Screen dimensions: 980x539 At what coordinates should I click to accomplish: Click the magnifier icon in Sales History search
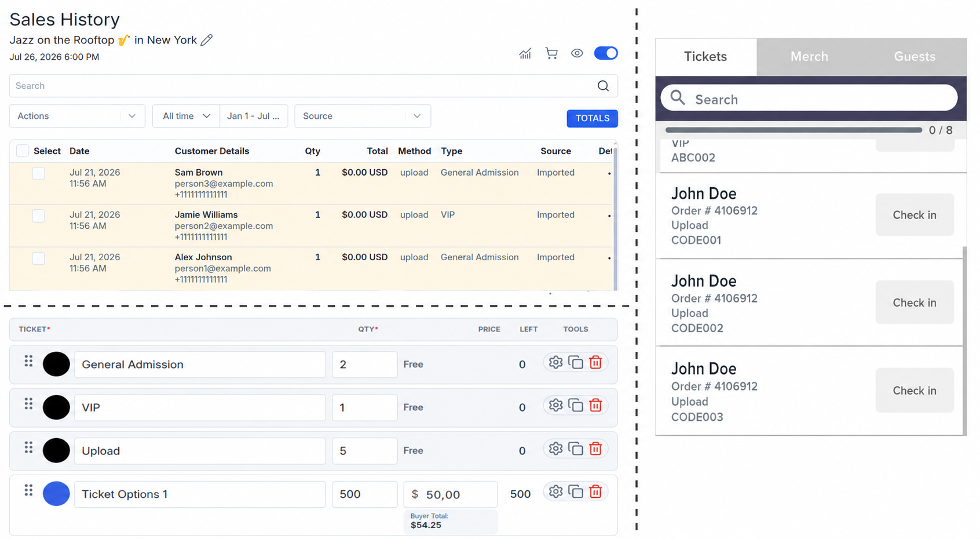[603, 86]
